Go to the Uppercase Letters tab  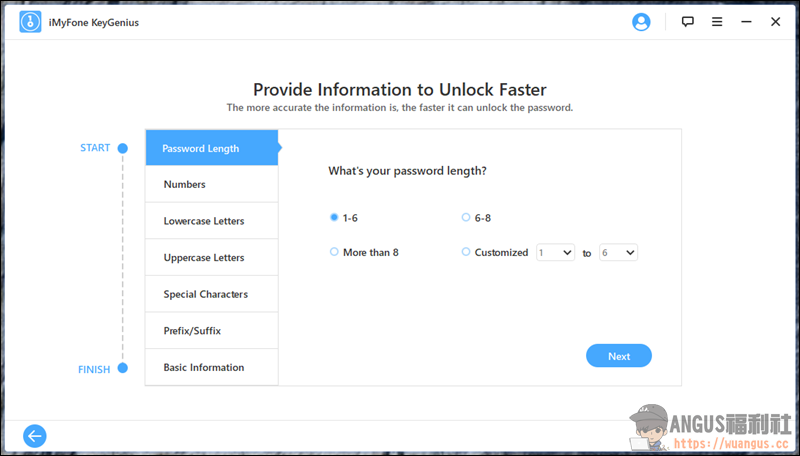click(211, 258)
